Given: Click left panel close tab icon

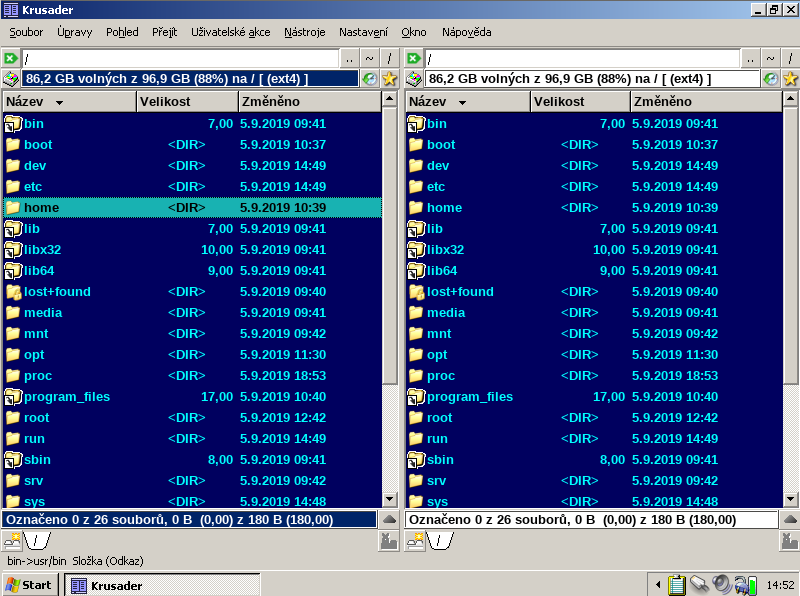Looking at the screenshot, I should pos(389,541).
